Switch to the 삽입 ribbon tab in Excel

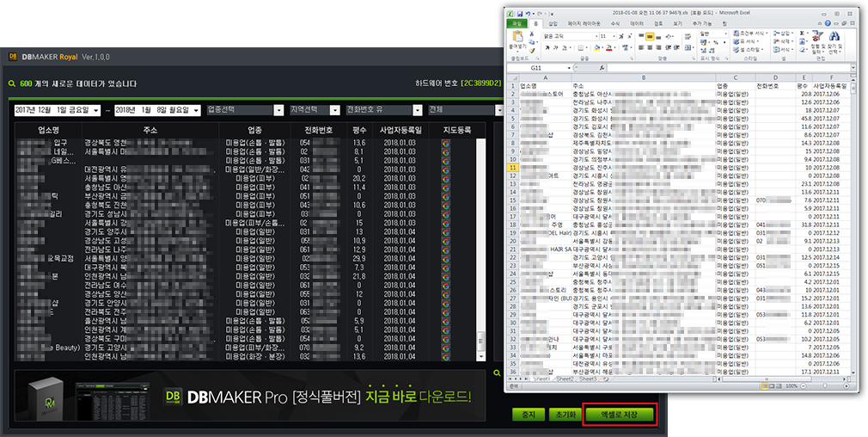(553, 24)
